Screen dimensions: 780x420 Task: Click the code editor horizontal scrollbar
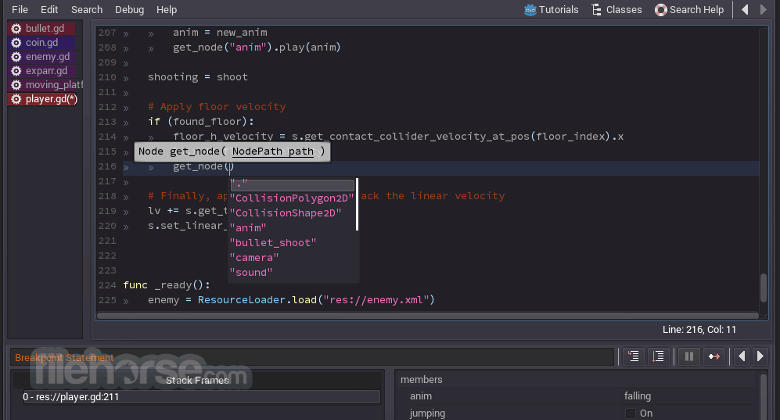[x=428, y=315]
